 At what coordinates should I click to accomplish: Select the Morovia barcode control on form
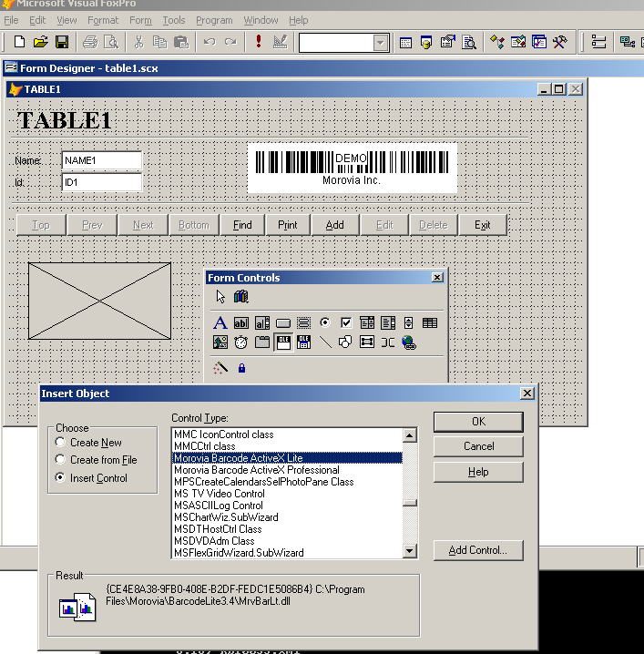pyautogui.click(x=353, y=169)
